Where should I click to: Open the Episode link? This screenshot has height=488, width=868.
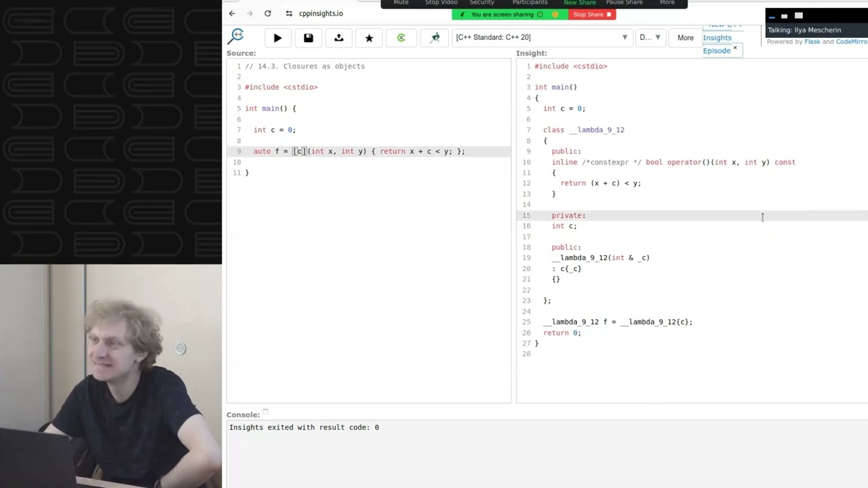[716, 51]
